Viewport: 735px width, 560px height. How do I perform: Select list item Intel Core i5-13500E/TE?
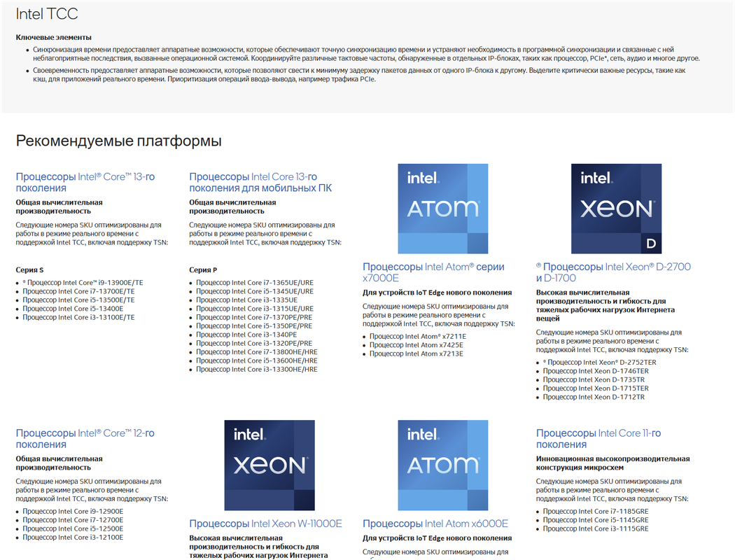pyautogui.click(x=78, y=300)
